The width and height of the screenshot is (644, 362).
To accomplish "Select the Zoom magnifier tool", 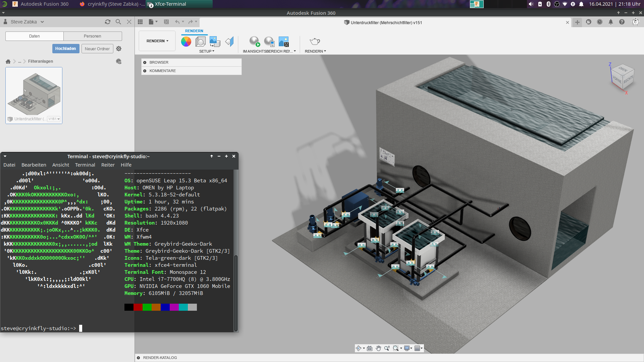I will click(387, 348).
